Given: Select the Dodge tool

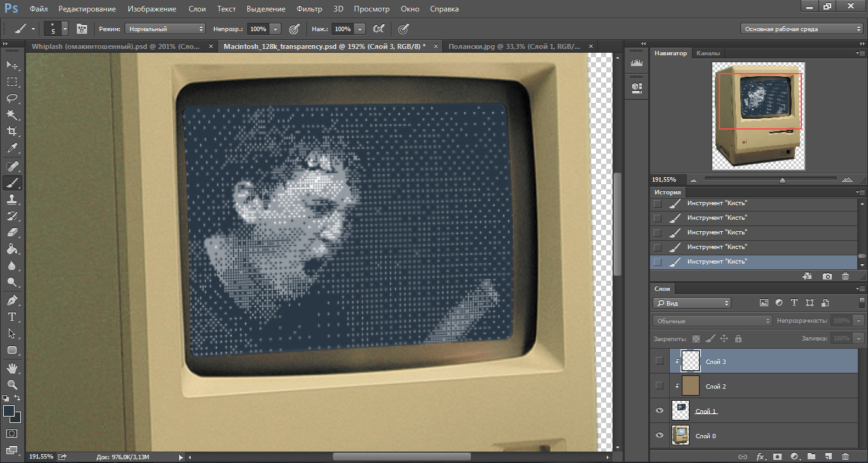Looking at the screenshot, I should coord(12,283).
